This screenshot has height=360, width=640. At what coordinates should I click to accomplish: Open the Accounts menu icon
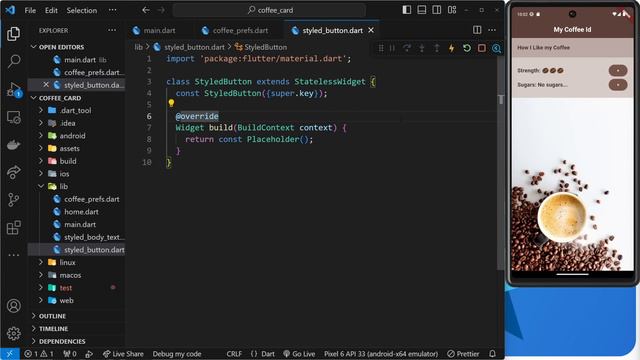13,306
